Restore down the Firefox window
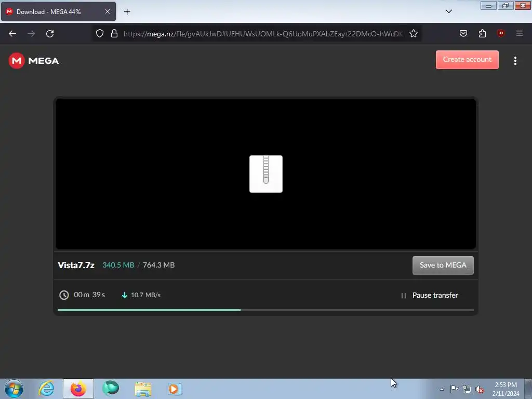Viewport: 532px width, 399px height. pos(506,5)
